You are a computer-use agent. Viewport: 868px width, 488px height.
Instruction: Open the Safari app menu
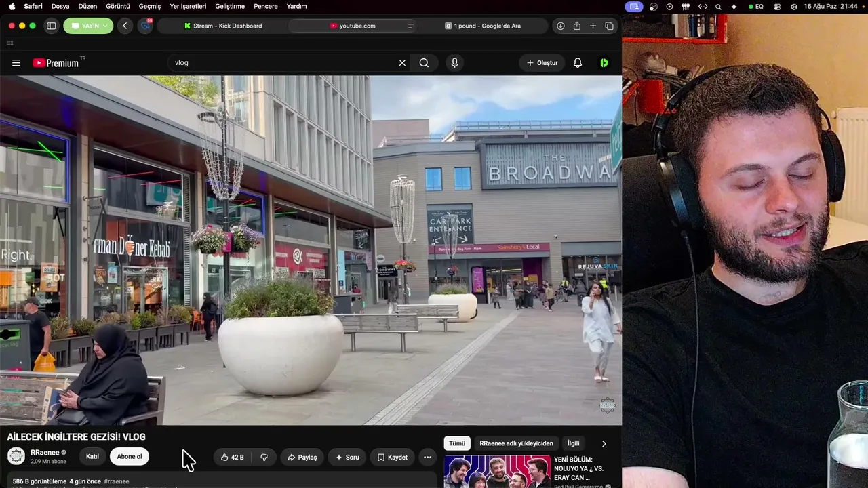(x=33, y=6)
